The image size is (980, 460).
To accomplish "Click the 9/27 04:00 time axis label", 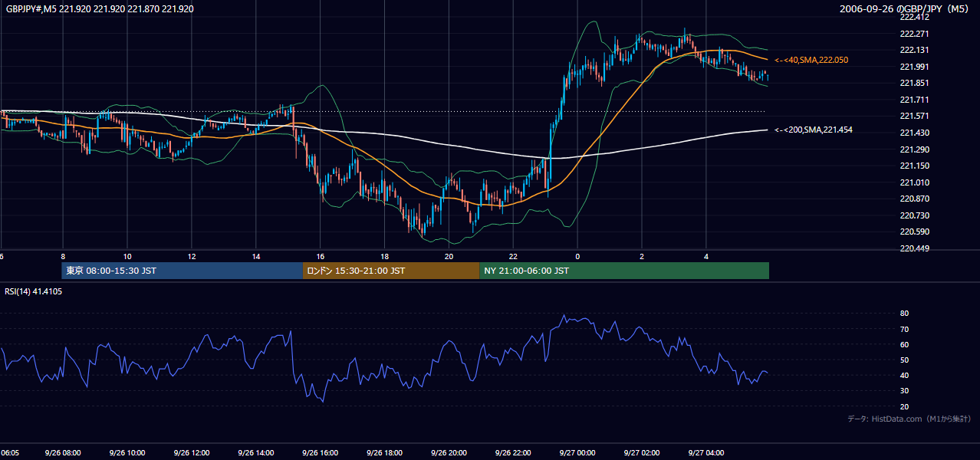I will [x=706, y=453].
